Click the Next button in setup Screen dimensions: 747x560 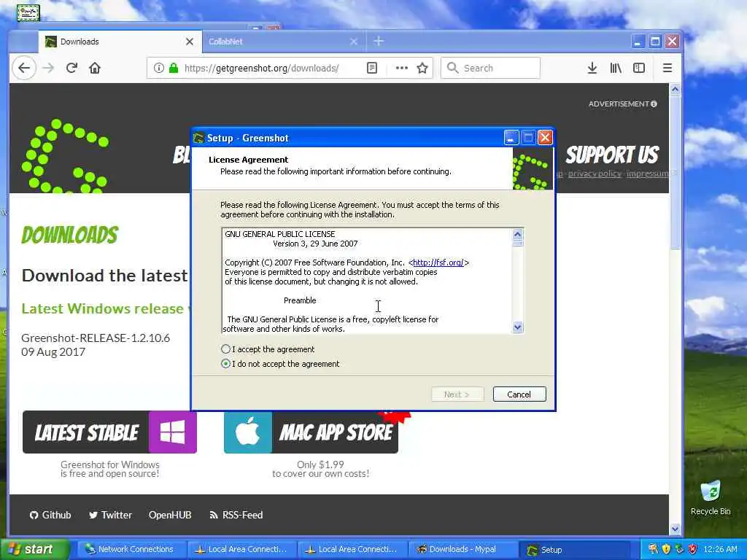point(457,394)
